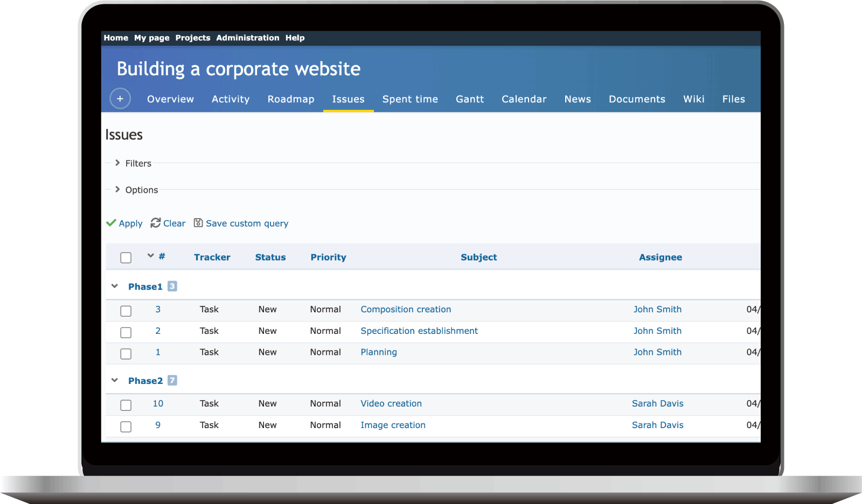Sort issues by the Priority column
The width and height of the screenshot is (862, 504).
point(328,257)
